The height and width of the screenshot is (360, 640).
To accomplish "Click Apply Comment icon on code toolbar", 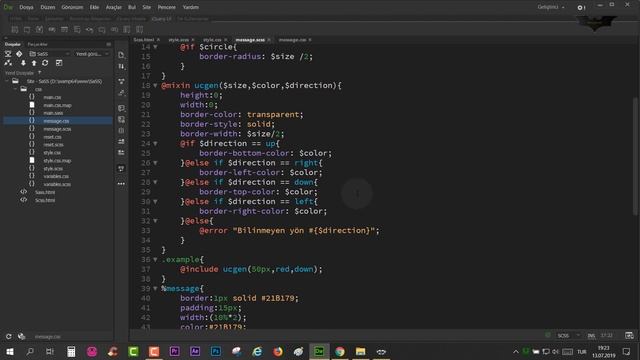I will point(121,108).
